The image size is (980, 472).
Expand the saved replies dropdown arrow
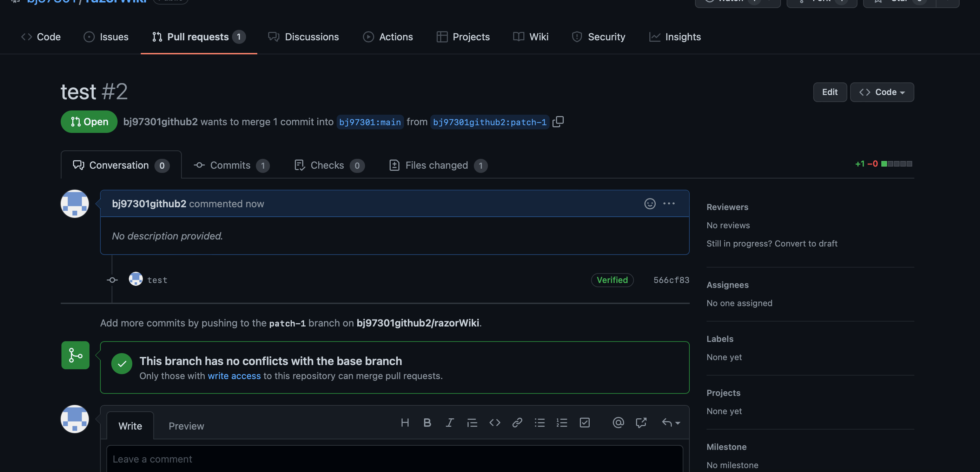(677, 423)
